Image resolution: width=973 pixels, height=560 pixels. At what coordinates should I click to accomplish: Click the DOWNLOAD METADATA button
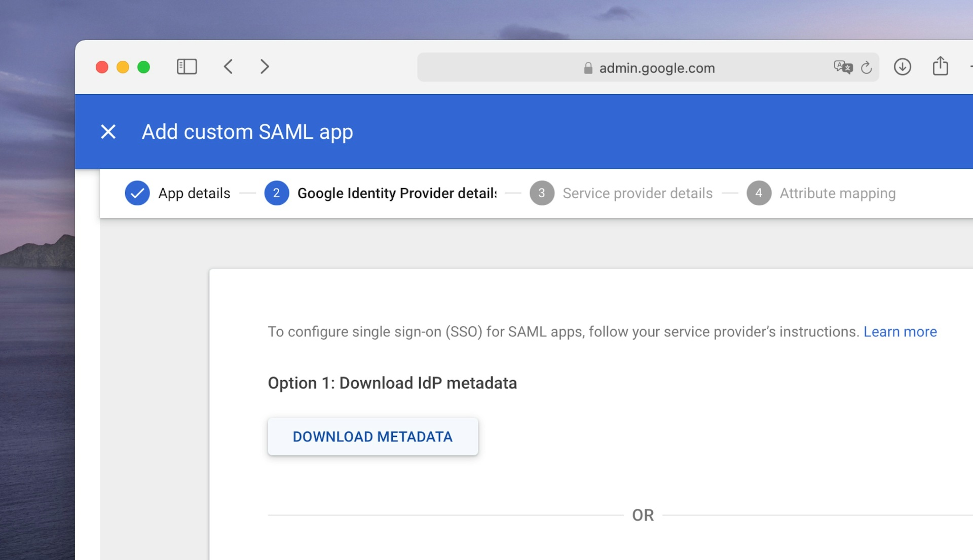pos(372,436)
